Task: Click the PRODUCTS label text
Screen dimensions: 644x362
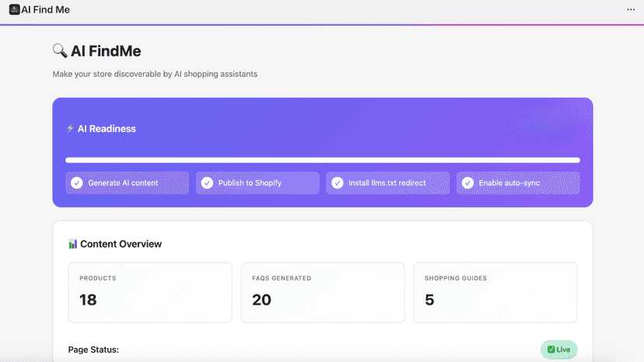Action: coord(98,278)
